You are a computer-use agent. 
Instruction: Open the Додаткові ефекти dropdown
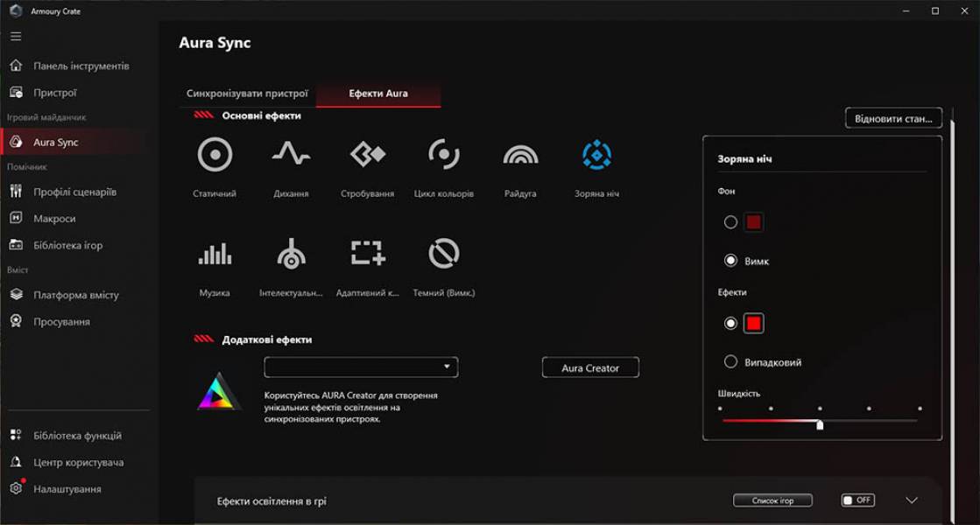(361, 367)
